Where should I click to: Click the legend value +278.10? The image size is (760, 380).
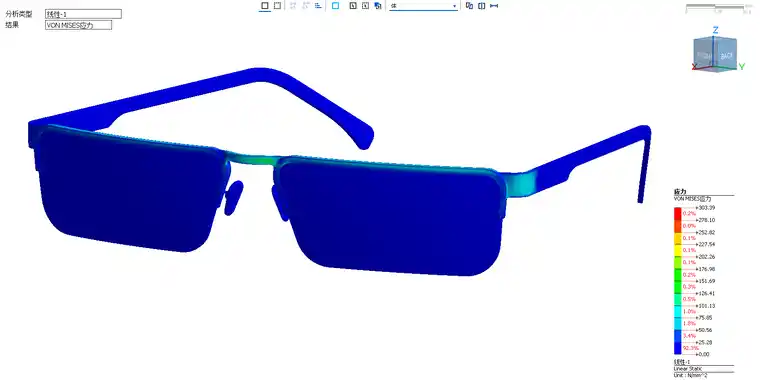coord(706,220)
